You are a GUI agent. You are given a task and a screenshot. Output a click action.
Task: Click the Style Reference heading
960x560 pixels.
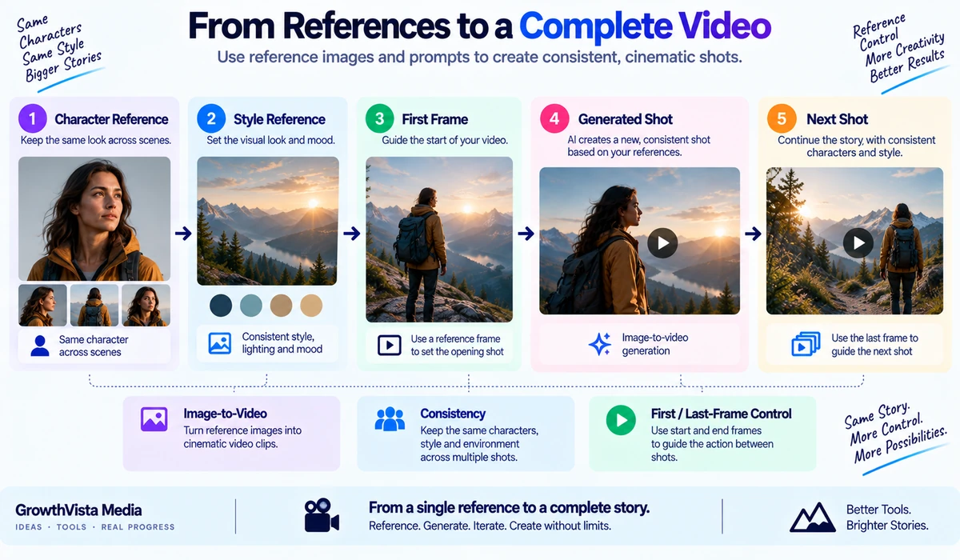click(279, 119)
